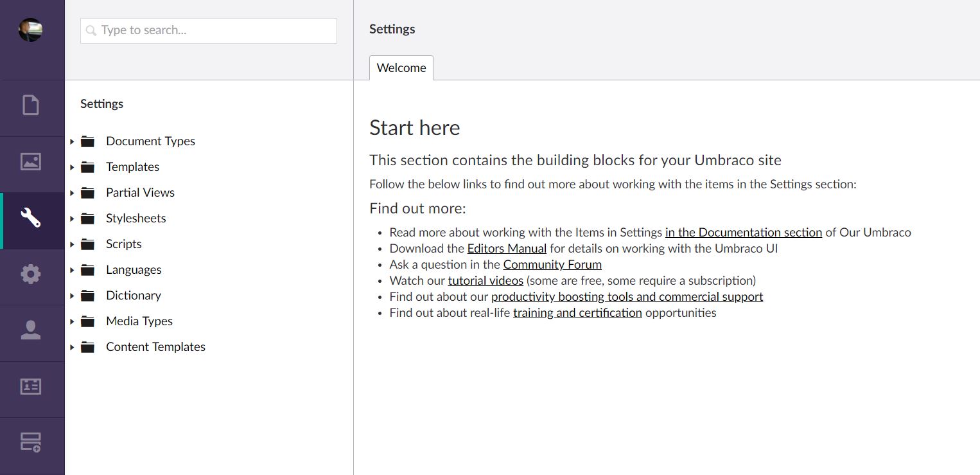This screenshot has height=475, width=980.
Task: Expand the Document Types tree node
Action: (x=72, y=141)
